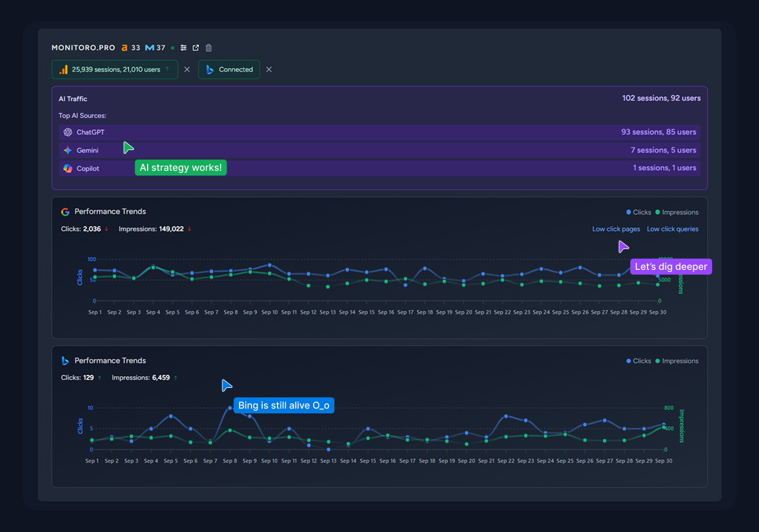The image size is (759, 532).
Task: Click the ChatGPT icon in Top AI Sources
Action: pyautogui.click(x=68, y=132)
